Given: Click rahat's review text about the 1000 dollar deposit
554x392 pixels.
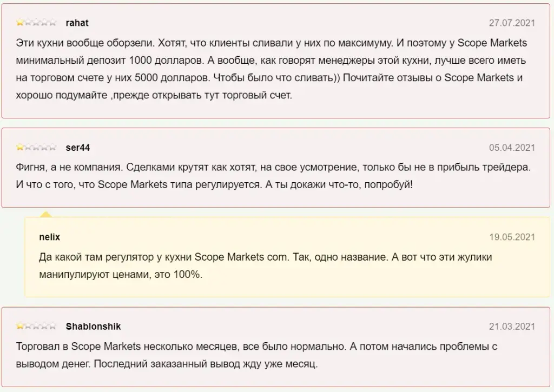Looking at the screenshot, I should [x=272, y=69].
